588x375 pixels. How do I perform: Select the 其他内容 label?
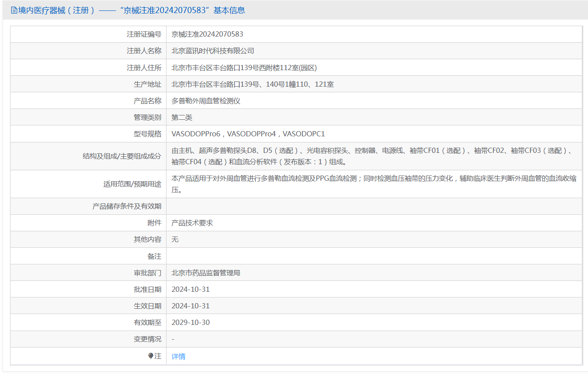147,239
